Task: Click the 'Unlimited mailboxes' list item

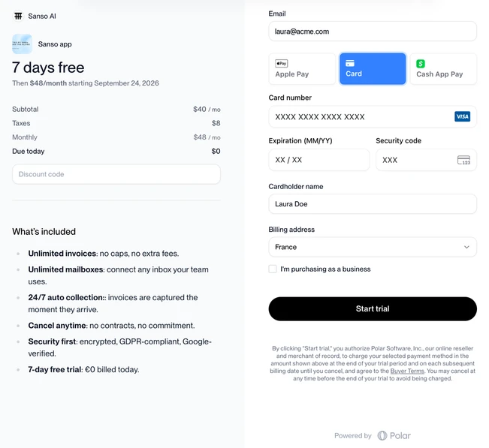Action: click(119, 275)
